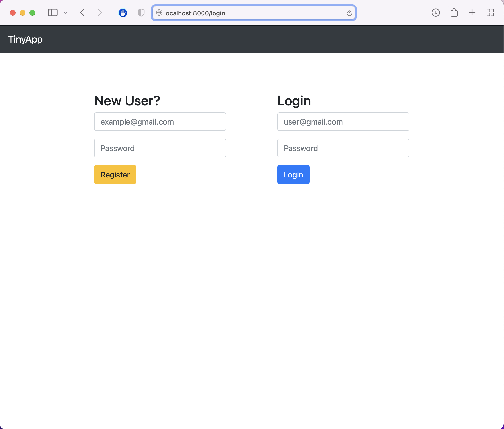
Task: Toggle the Safari sidebar icon
Action: [52, 13]
